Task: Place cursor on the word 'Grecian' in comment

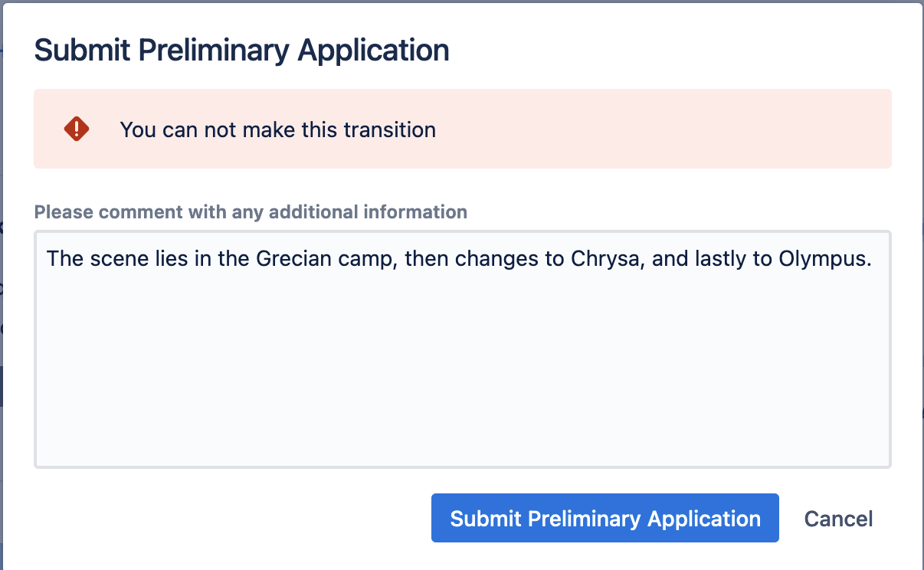Action: tap(292, 258)
